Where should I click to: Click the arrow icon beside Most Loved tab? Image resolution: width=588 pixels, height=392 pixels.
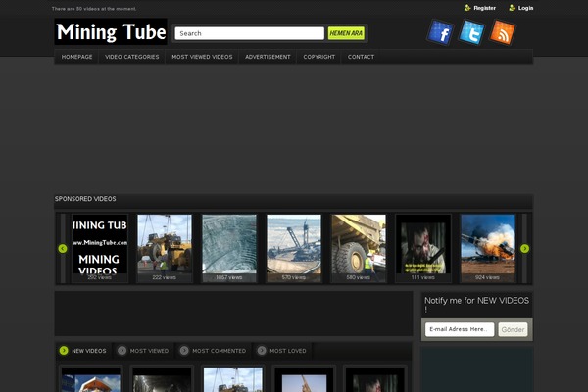point(262,351)
